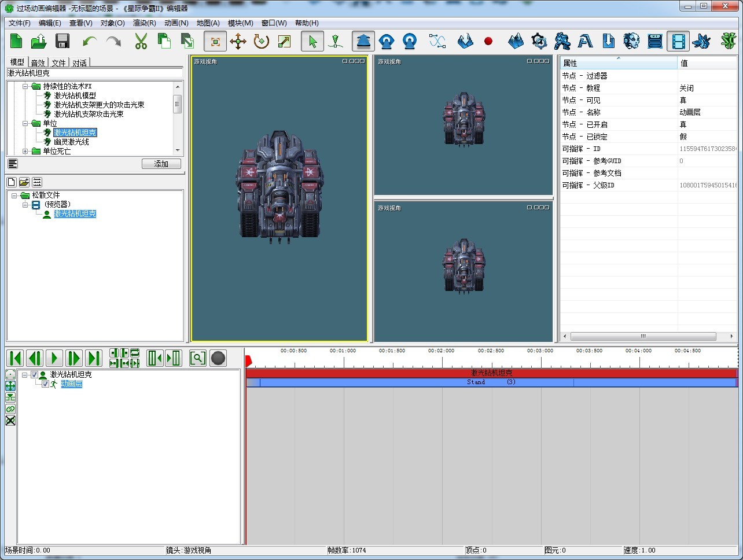The height and width of the screenshot is (560, 743).
Task: Click the Paste icon in toolbar
Action: [187, 41]
